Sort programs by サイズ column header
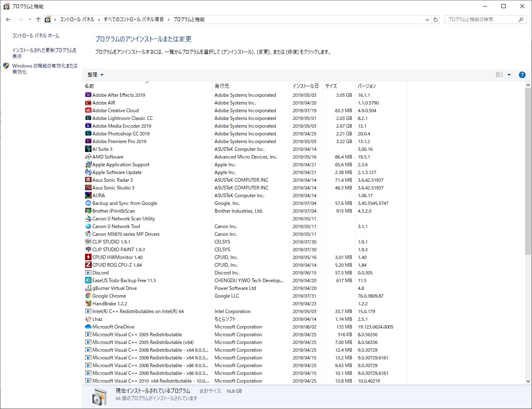This screenshot has width=532, height=409. pos(339,86)
